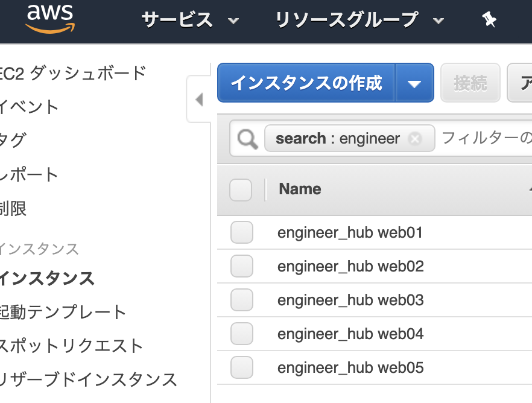
Task: Open スポットリクエスト in sidebar
Action: (x=72, y=346)
